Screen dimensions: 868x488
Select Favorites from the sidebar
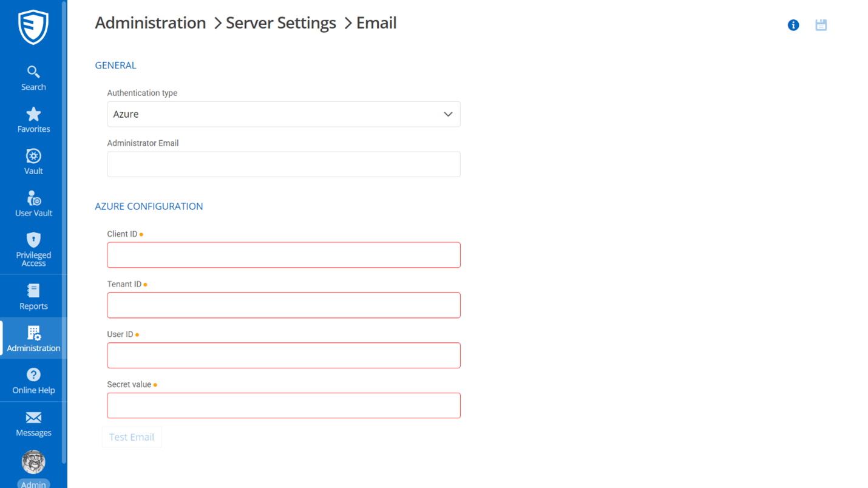(x=33, y=120)
